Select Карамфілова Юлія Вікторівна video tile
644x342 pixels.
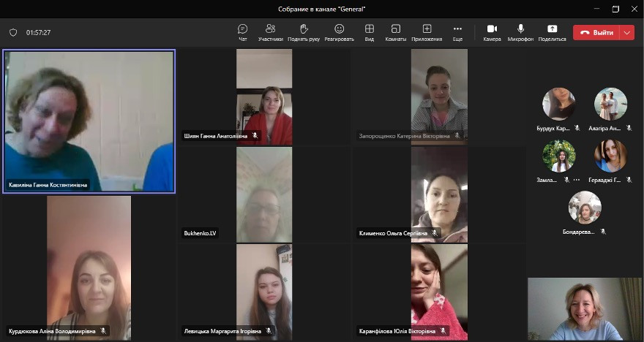439,292
